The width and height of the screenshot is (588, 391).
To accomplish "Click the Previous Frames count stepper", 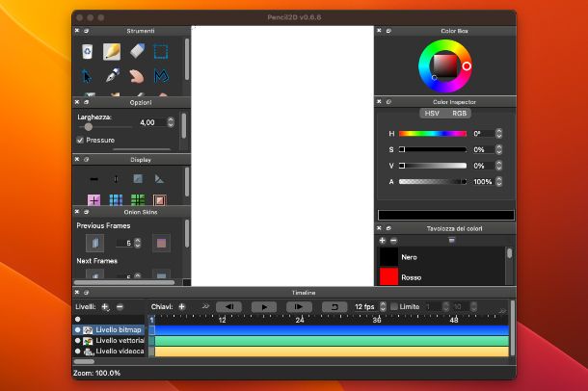I will pyautogui.click(x=138, y=244).
